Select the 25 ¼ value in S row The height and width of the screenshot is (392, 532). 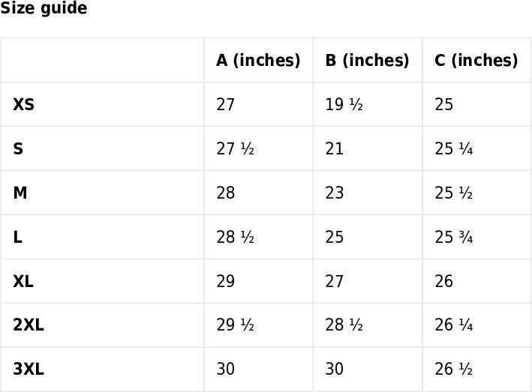(x=454, y=148)
